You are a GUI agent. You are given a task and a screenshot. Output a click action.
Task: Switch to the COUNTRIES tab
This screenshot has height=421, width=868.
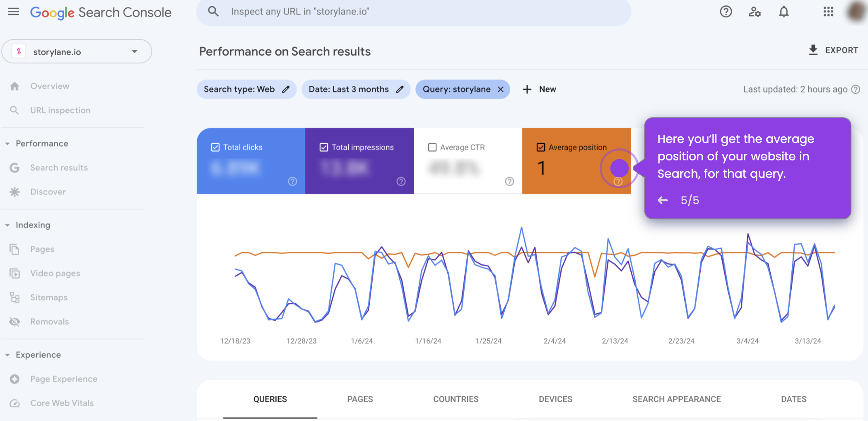[x=456, y=399]
